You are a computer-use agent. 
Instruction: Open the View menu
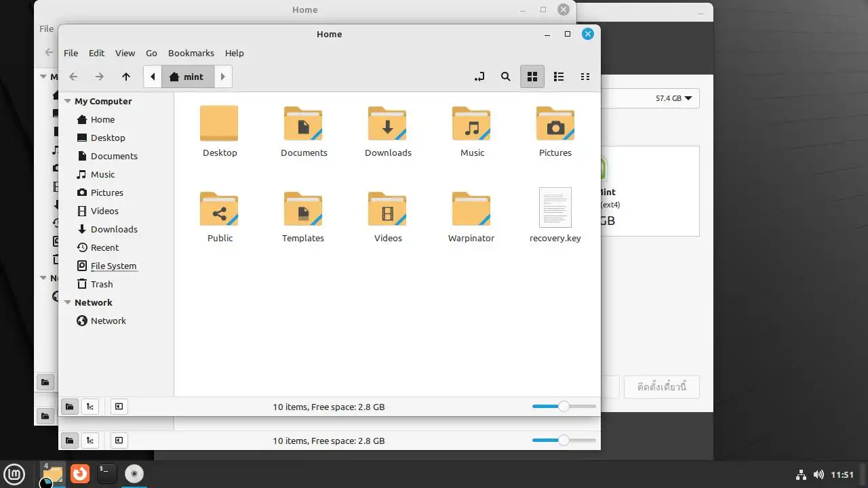[125, 53]
